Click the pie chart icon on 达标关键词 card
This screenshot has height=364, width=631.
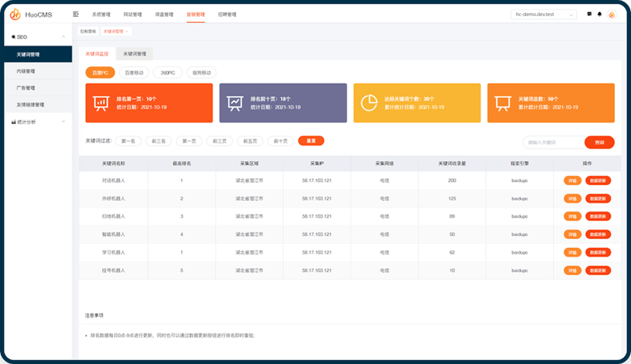click(369, 103)
